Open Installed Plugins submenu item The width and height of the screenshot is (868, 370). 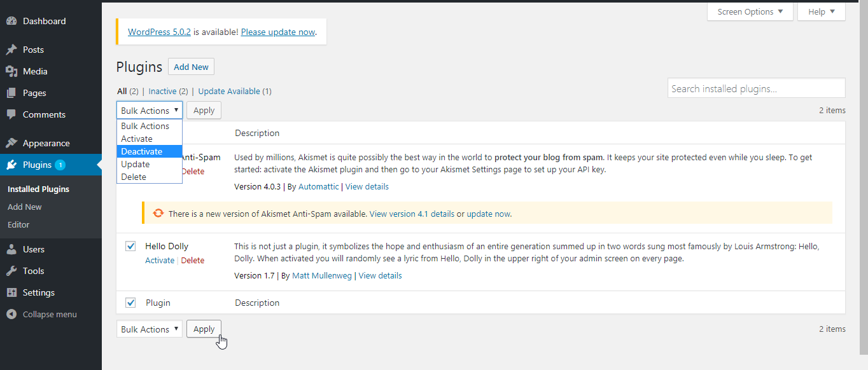[x=38, y=189]
